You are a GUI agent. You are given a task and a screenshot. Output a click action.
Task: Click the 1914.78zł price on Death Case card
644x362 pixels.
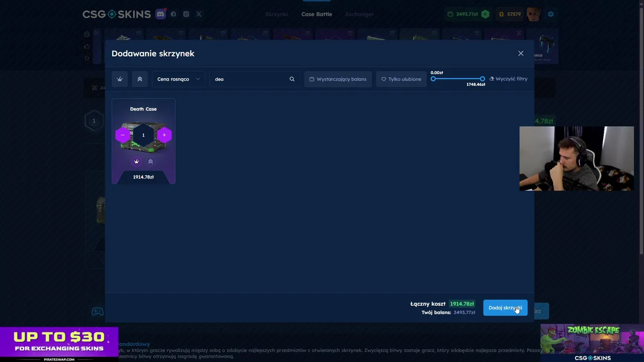143,177
